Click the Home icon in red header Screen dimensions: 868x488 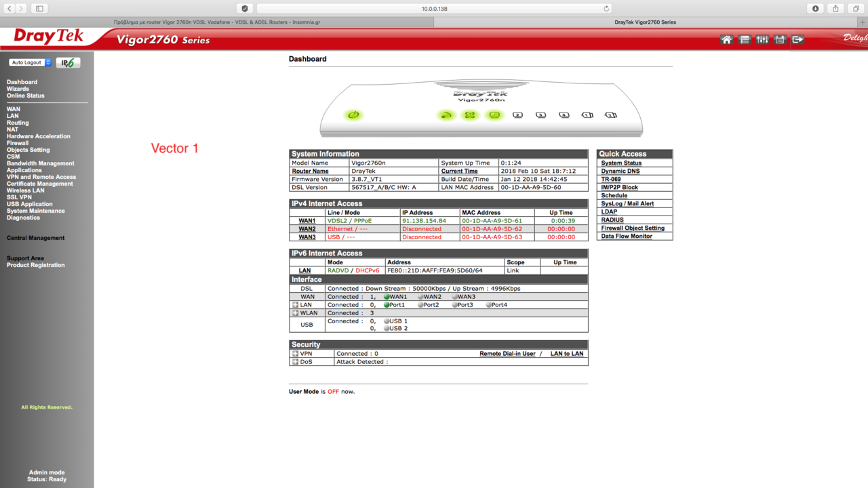pyautogui.click(x=726, y=40)
